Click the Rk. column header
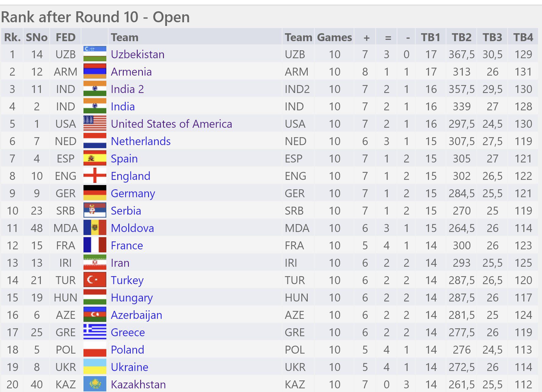This screenshot has height=392, width=542. tap(12, 37)
